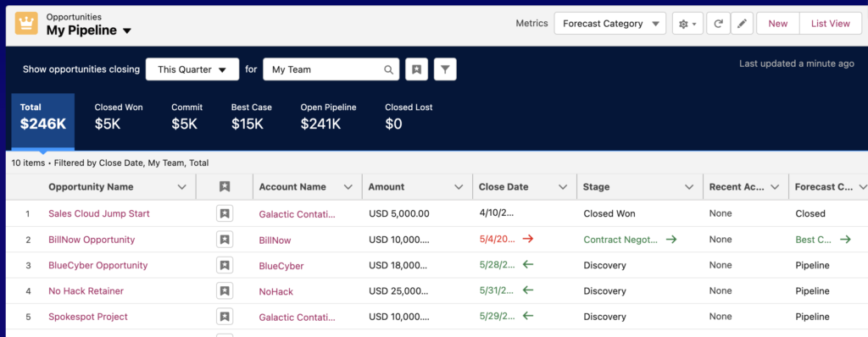The height and width of the screenshot is (337, 868).
Task: Open the filter funnel icon
Action: 445,69
